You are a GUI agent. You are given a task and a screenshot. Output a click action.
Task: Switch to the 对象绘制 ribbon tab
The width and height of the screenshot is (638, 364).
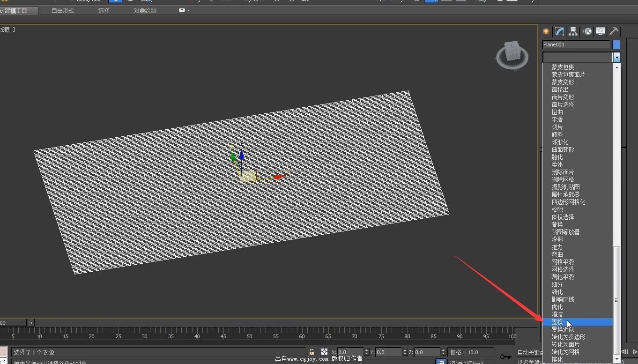click(145, 10)
